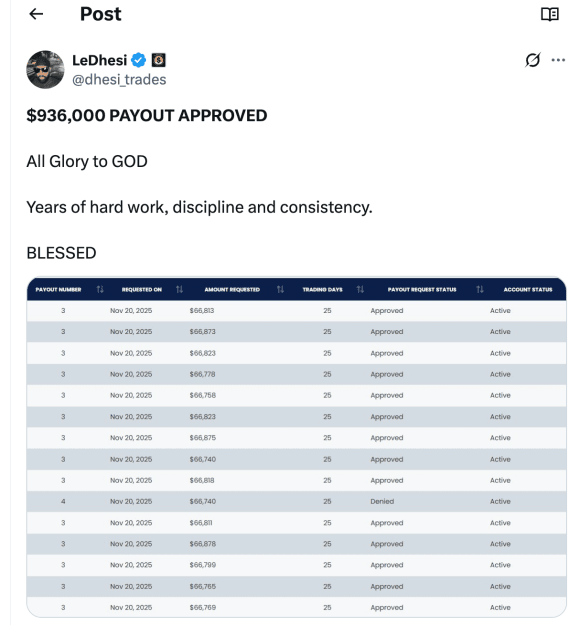The width and height of the screenshot is (580, 625).
Task: Click the Account Status column header
Action: (528, 289)
